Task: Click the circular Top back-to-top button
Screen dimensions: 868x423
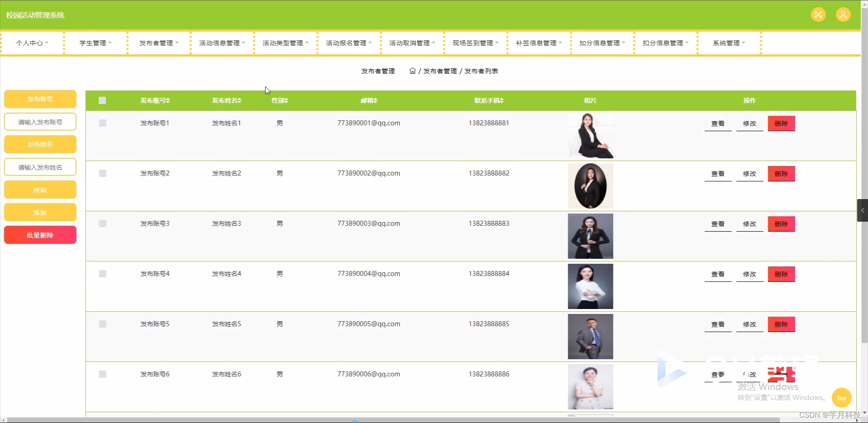Action: point(841,398)
